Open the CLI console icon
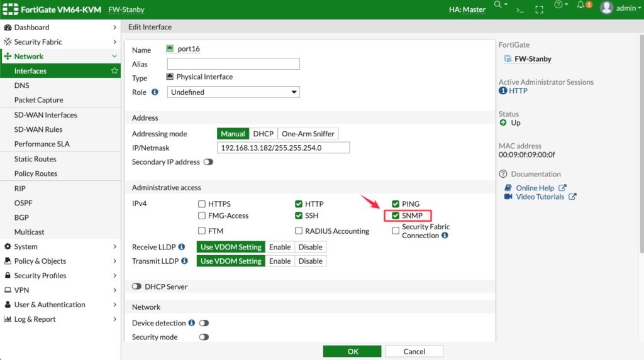Image resolution: width=644 pixels, height=360 pixels. point(520,10)
